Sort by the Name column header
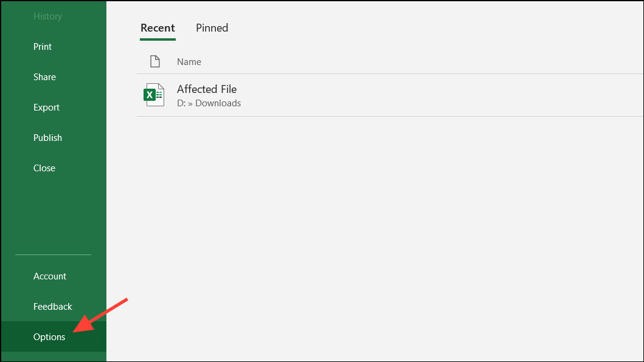644x362 pixels. coord(189,61)
